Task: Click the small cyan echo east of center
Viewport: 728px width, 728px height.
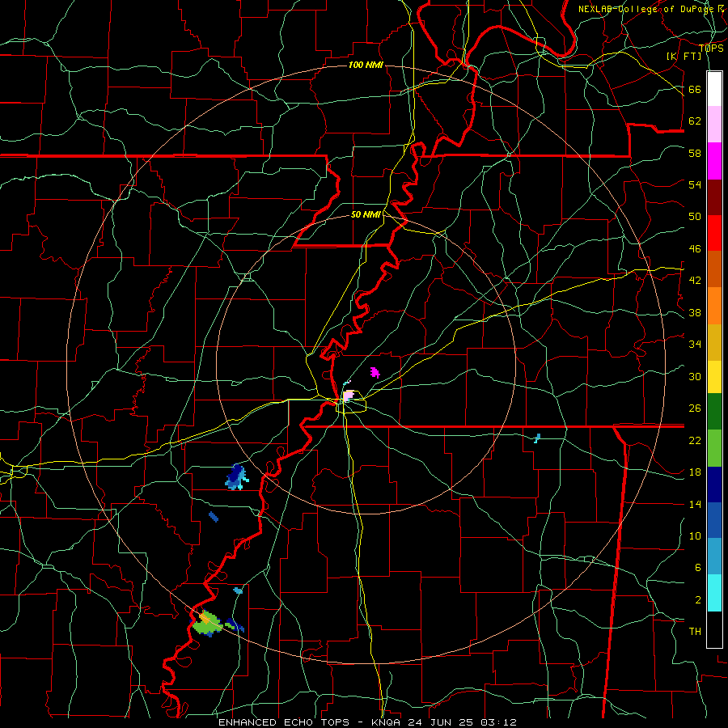Action: pos(537,438)
